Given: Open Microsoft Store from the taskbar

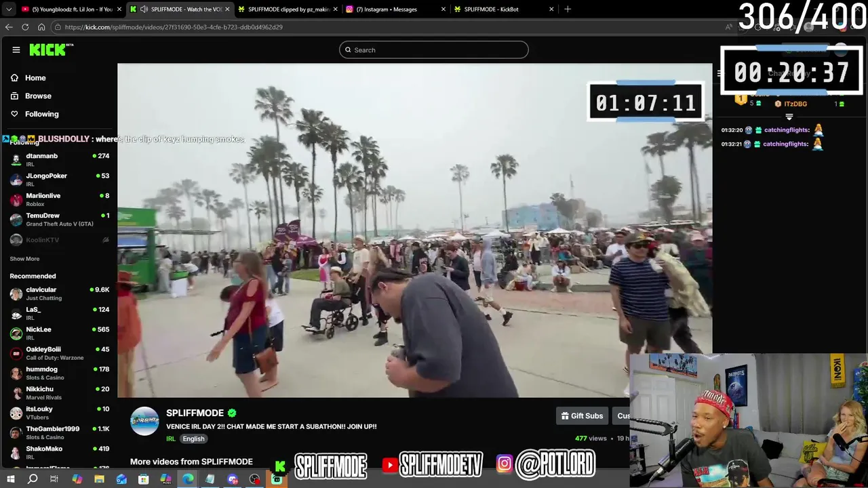Looking at the screenshot, I should pos(144,479).
